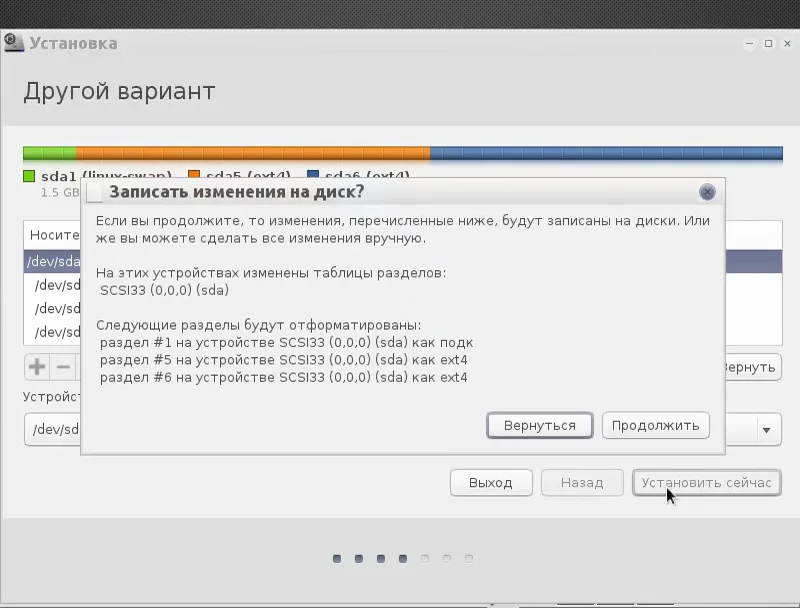
Task: Click the green sda1 swap partition bar
Action: pos(49,153)
